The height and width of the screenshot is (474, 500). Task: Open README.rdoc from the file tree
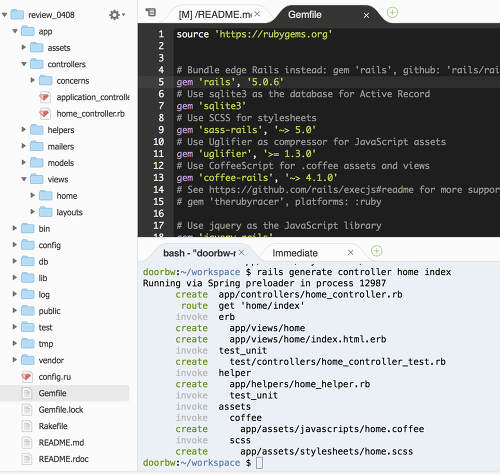pos(64,459)
